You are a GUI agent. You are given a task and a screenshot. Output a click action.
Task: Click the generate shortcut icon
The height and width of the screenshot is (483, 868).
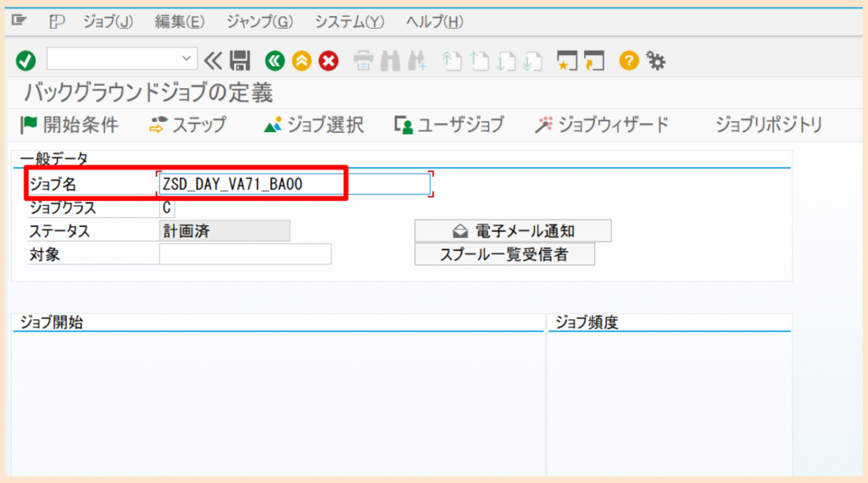point(594,61)
